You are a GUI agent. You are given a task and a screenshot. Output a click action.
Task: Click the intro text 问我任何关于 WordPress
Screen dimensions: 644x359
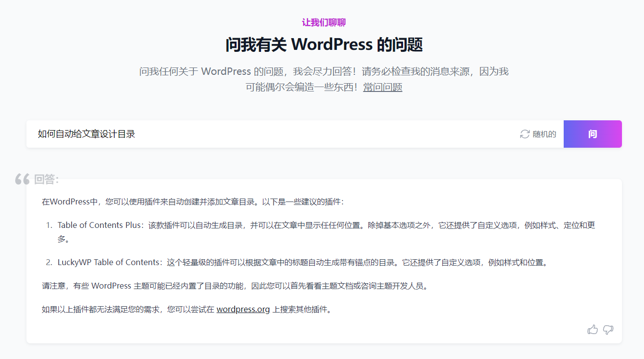[324, 79]
